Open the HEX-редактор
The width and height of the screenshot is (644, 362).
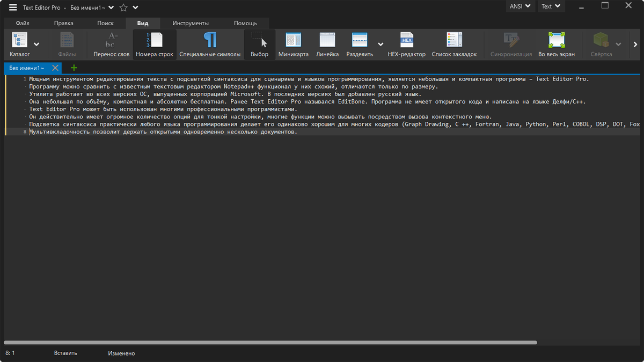(x=407, y=45)
